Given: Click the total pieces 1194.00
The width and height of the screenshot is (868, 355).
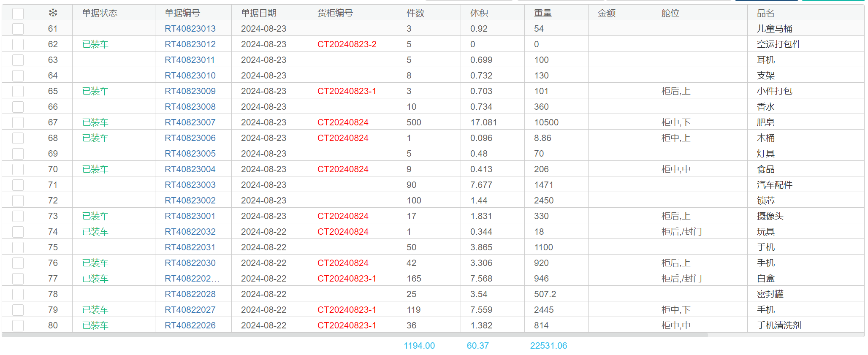Looking at the screenshot, I should [x=419, y=346].
